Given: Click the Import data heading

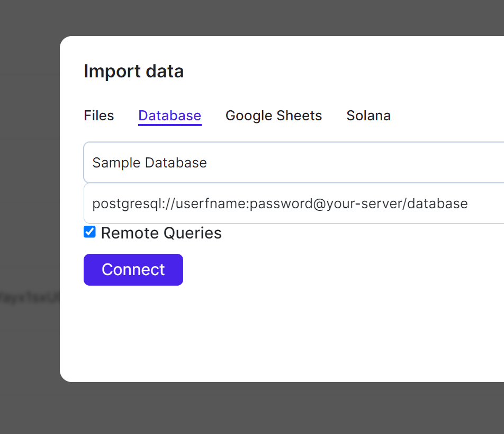Looking at the screenshot, I should [133, 71].
